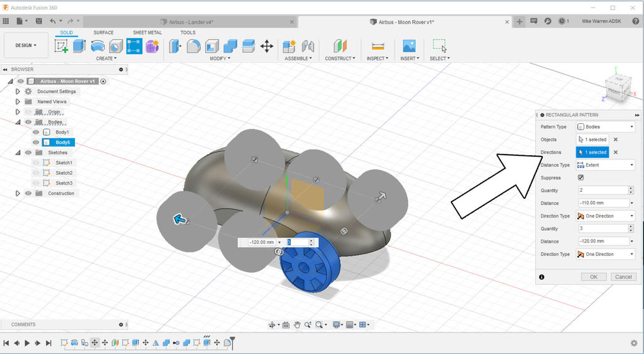Click the Directions 1 selected button

coord(592,152)
